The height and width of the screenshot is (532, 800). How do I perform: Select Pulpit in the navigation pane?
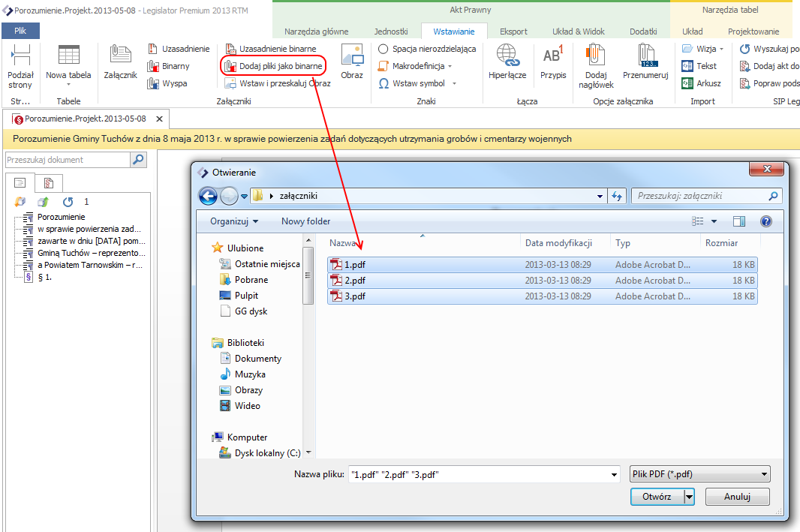239,296
